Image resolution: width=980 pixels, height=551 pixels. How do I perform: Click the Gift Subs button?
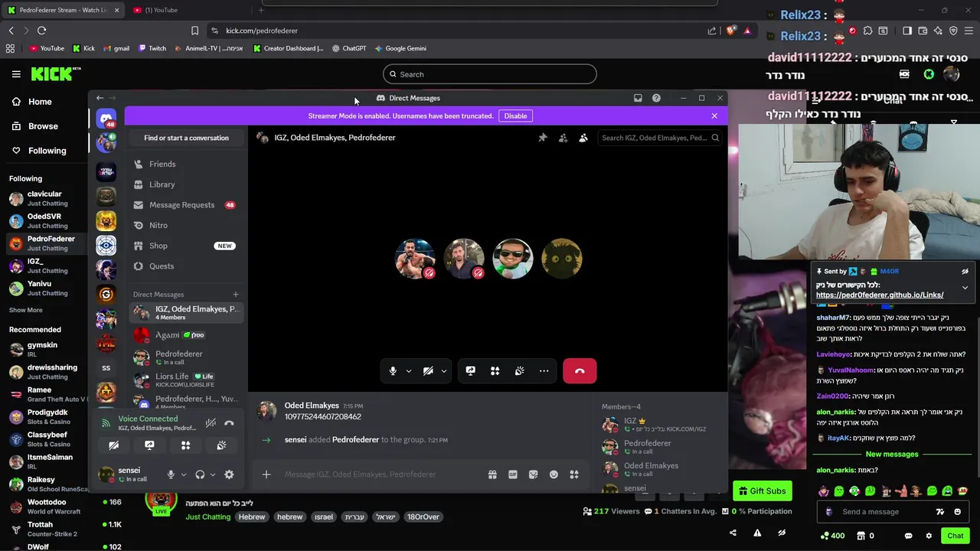pos(763,491)
